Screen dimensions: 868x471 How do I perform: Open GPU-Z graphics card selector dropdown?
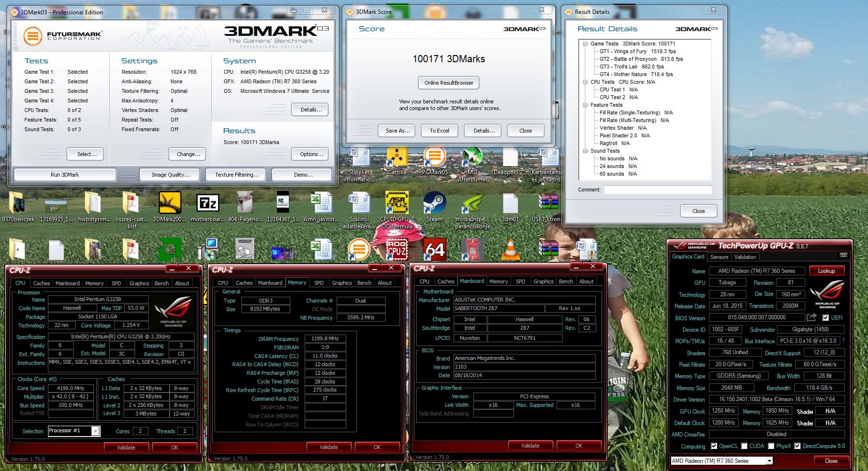[769, 461]
